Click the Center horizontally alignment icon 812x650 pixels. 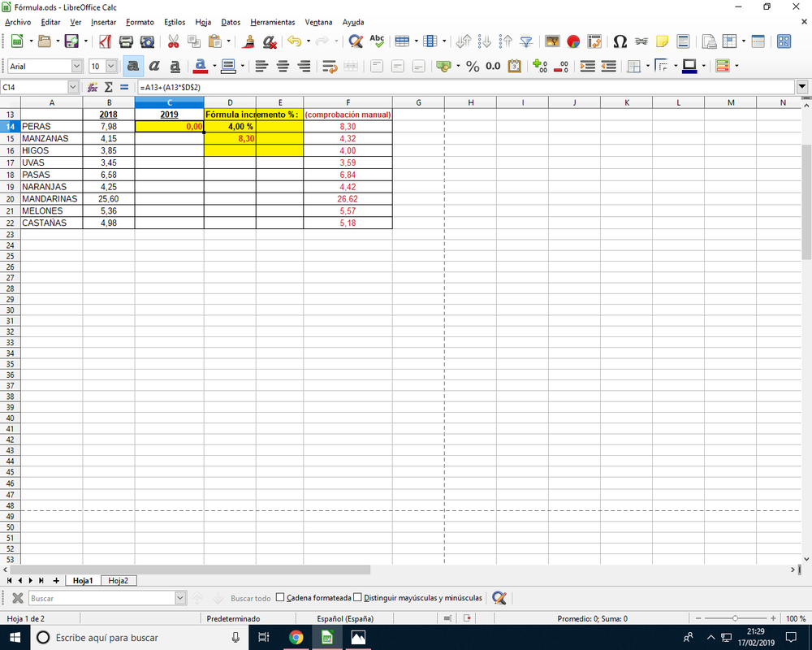(x=283, y=66)
